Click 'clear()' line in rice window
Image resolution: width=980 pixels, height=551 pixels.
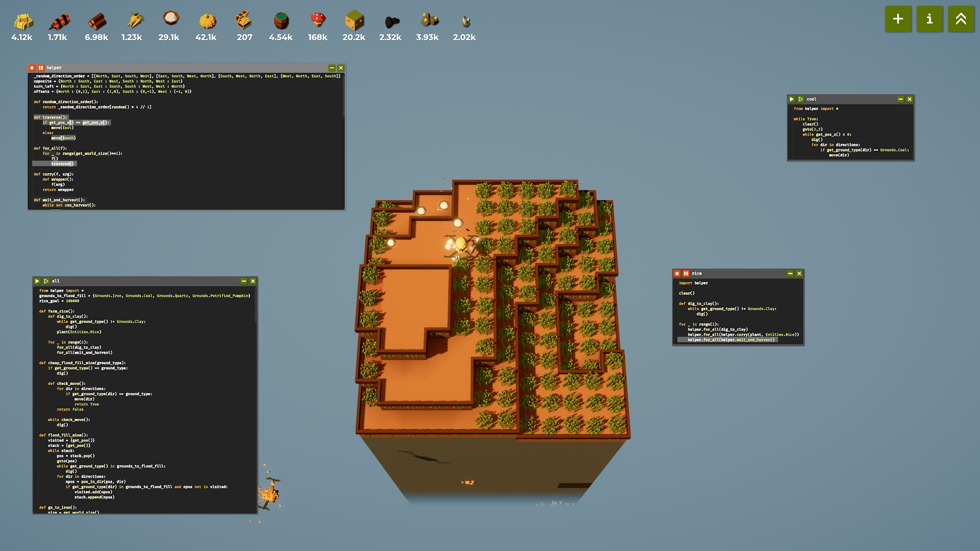[686, 293]
